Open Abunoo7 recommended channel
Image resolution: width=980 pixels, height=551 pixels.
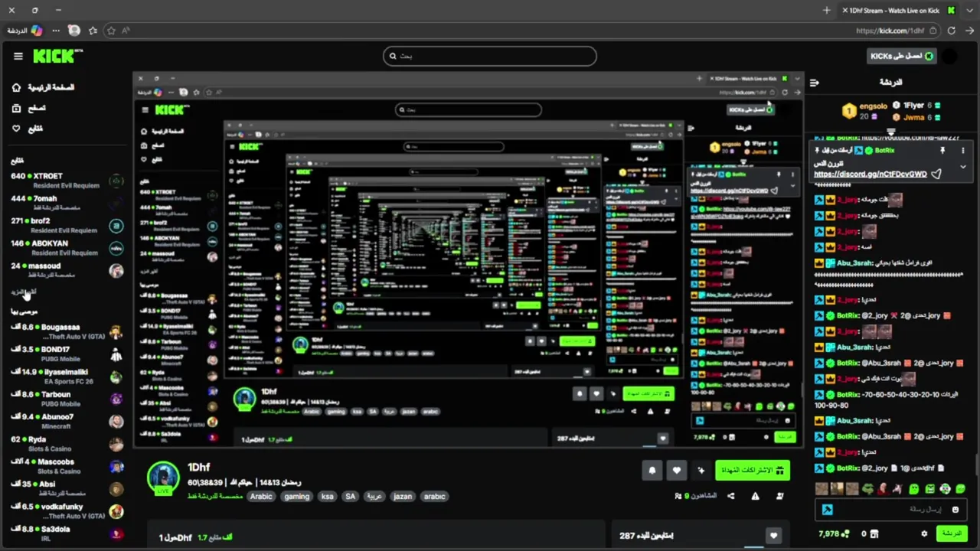pos(67,421)
